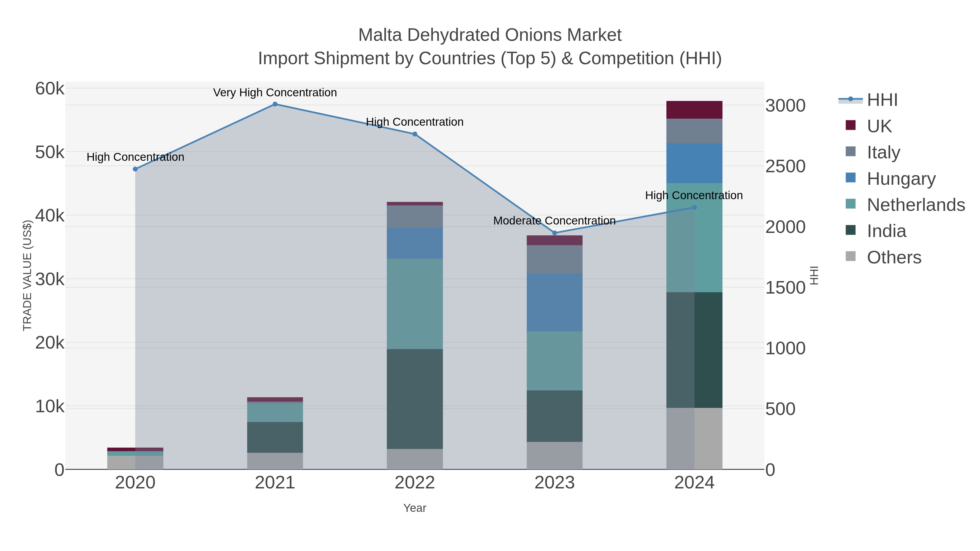Click the Others gray legend swatch

pos(850,256)
